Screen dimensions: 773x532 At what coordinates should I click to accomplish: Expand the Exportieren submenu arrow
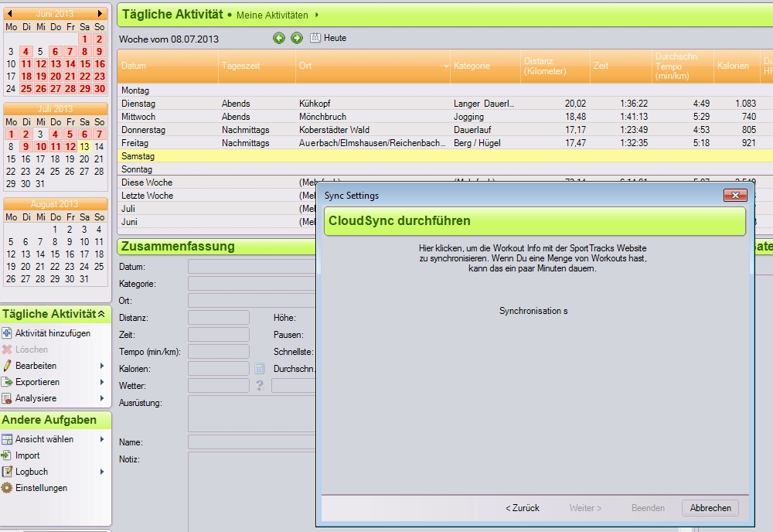102,382
